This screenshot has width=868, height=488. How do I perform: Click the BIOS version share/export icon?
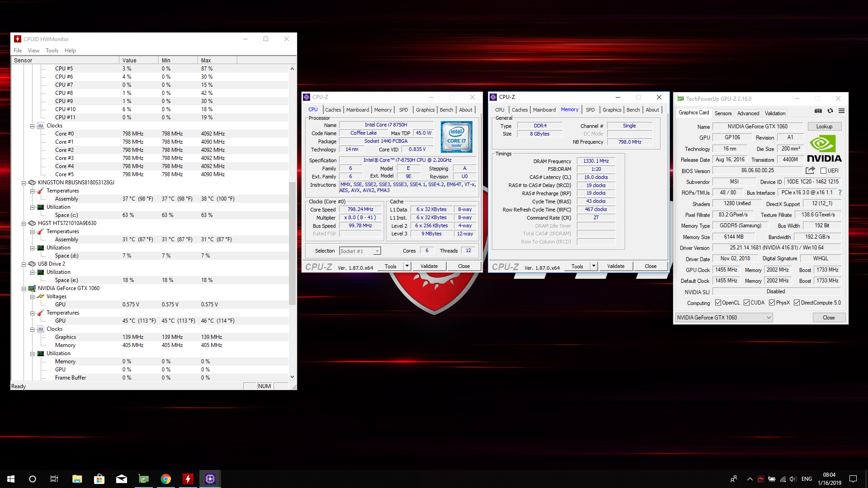click(x=810, y=170)
